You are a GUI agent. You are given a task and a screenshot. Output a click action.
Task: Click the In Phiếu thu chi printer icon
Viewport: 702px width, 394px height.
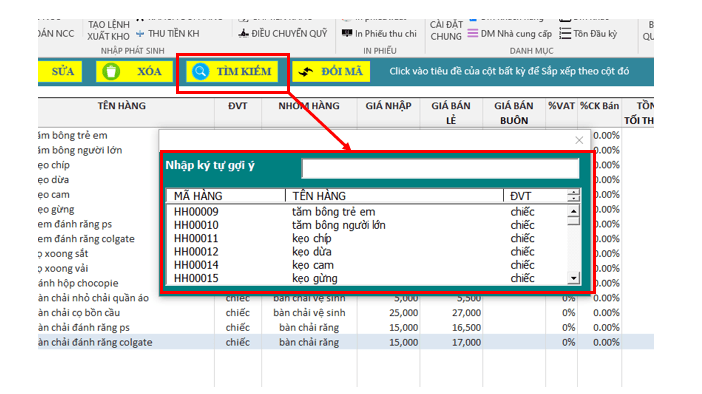coord(347,33)
